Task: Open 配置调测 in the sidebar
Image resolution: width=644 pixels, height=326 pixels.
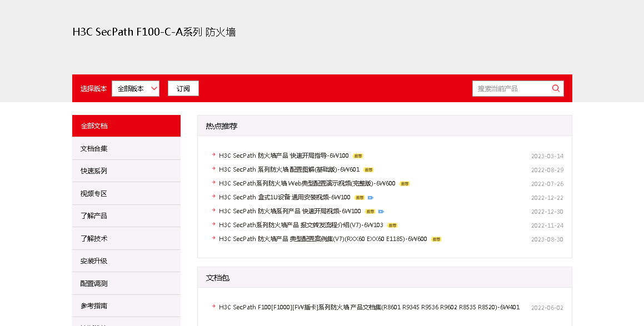Action: click(127, 283)
